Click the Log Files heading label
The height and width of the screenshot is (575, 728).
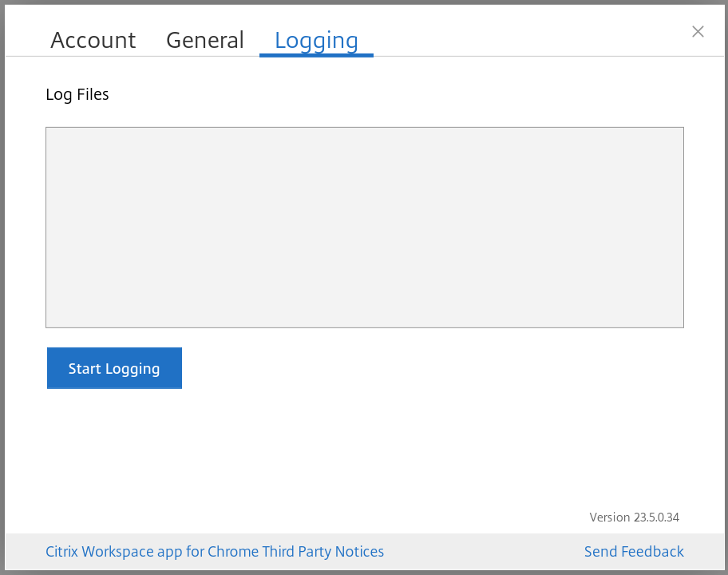pos(77,94)
